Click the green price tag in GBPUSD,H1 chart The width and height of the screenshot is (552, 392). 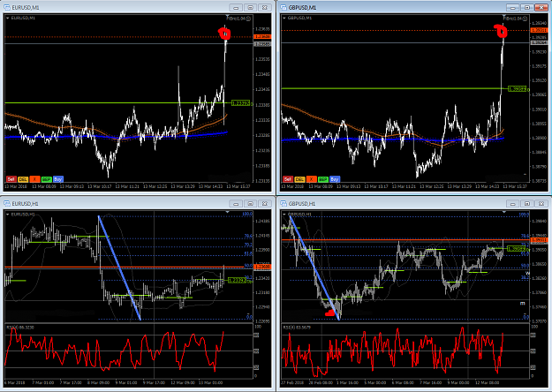pyautogui.click(x=517, y=249)
